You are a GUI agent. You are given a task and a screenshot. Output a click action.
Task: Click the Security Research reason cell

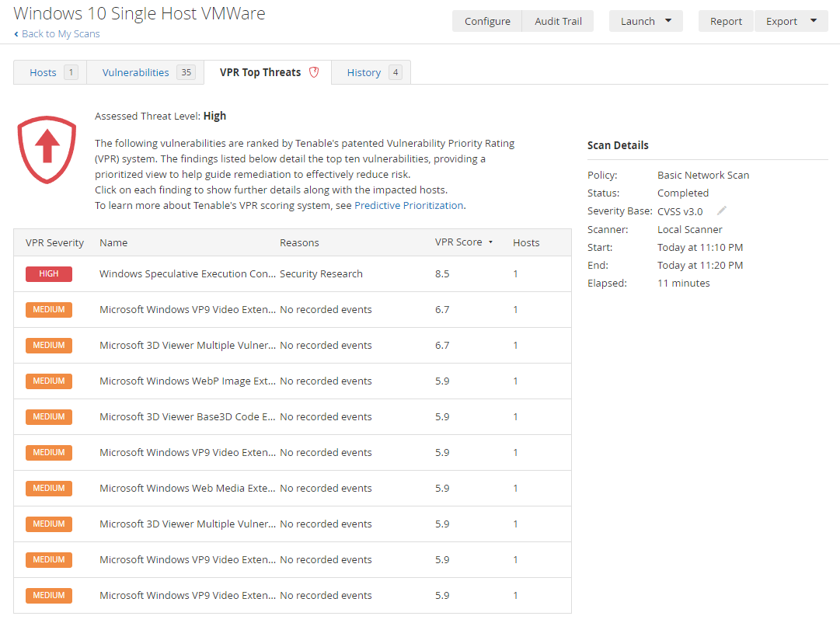click(321, 273)
